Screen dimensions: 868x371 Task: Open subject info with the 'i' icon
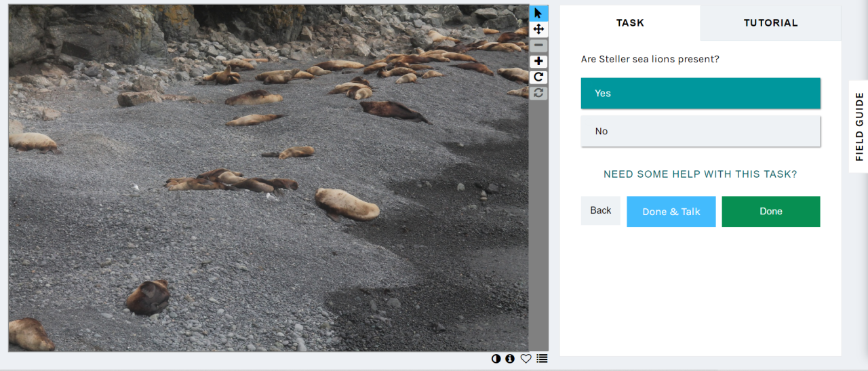[x=510, y=359]
